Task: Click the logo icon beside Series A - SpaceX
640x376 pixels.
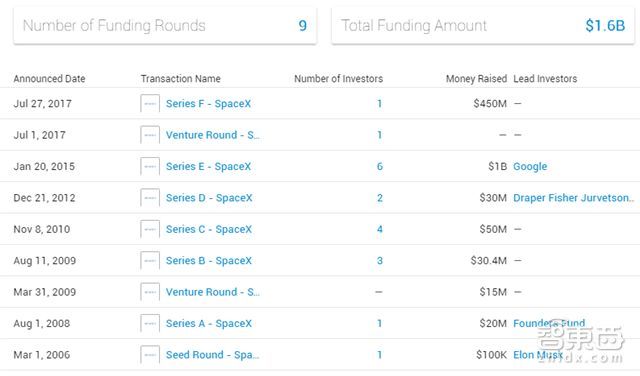Action: pyautogui.click(x=150, y=324)
